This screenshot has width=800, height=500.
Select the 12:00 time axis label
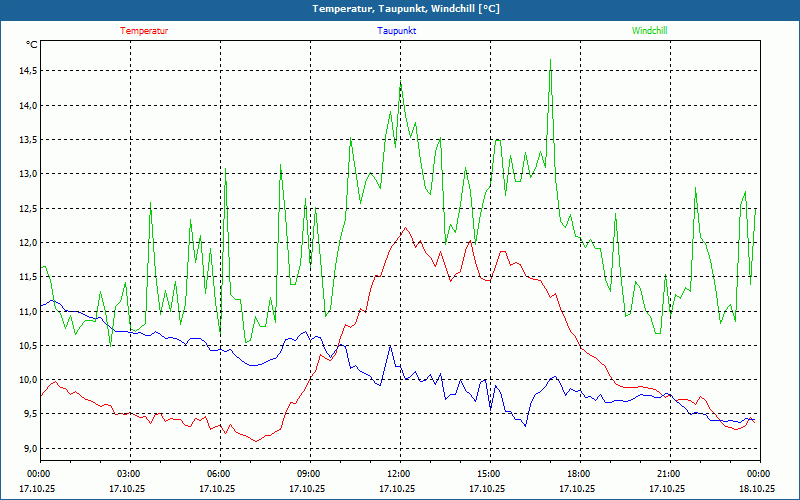coord(399,473)
